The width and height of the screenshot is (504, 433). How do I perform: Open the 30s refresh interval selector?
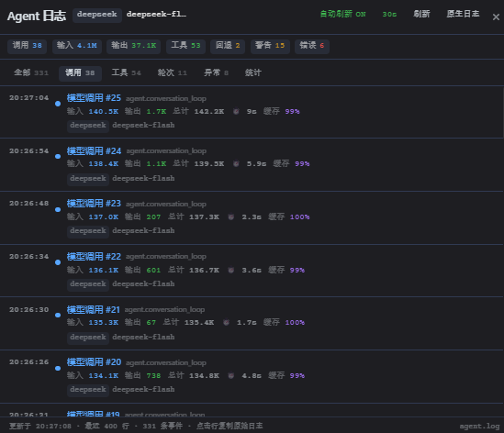(389, 14)
